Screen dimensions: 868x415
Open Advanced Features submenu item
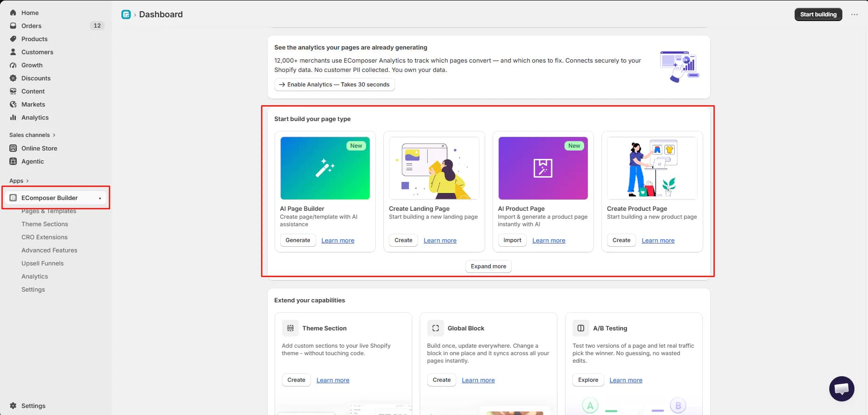click(x=49, y=250)
